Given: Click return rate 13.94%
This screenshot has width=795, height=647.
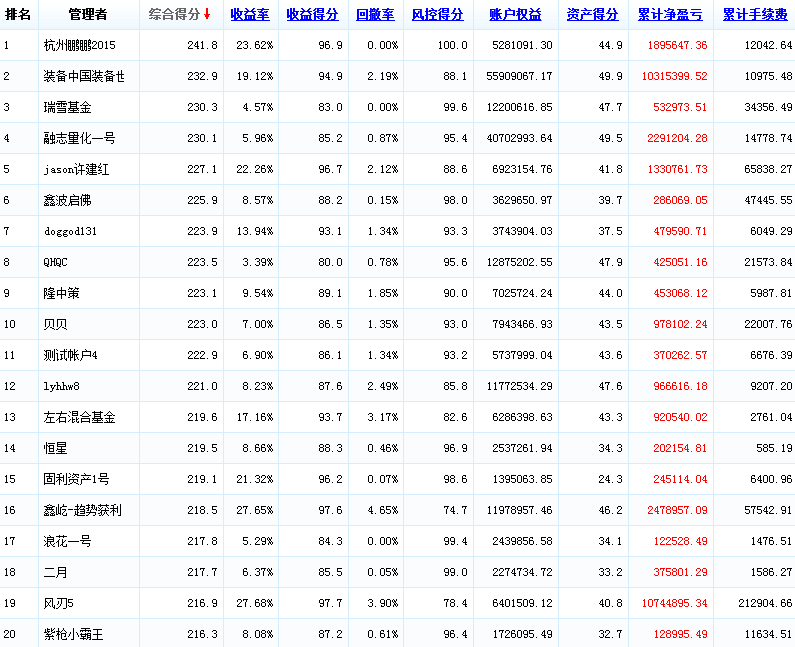Looking at the screenshot, I should pyautogui.click(x=255, y=231).
